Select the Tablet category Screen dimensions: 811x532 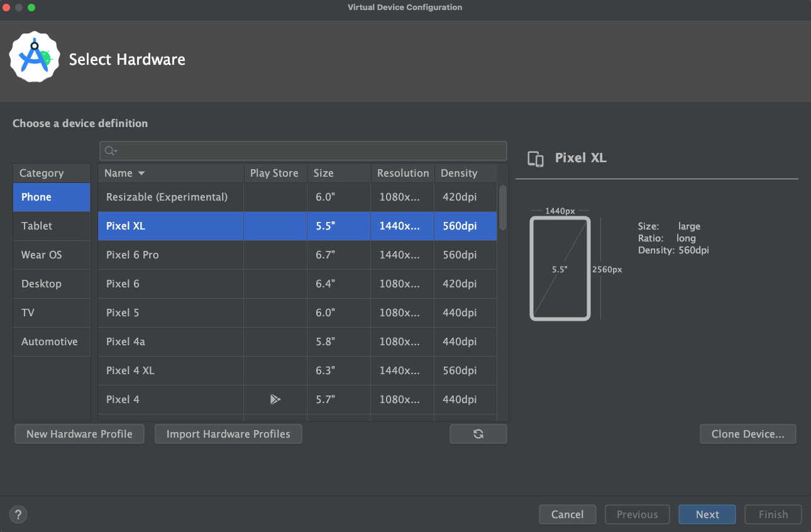coord(36,226)
